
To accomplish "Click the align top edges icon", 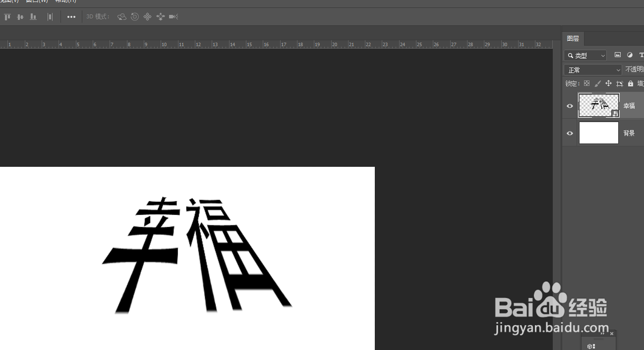I will 7,16.
